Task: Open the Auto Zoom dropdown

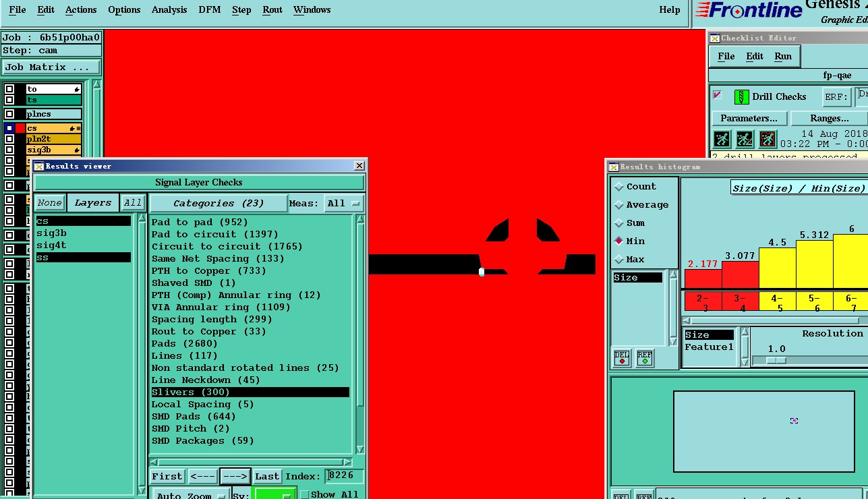Action: 190,494
